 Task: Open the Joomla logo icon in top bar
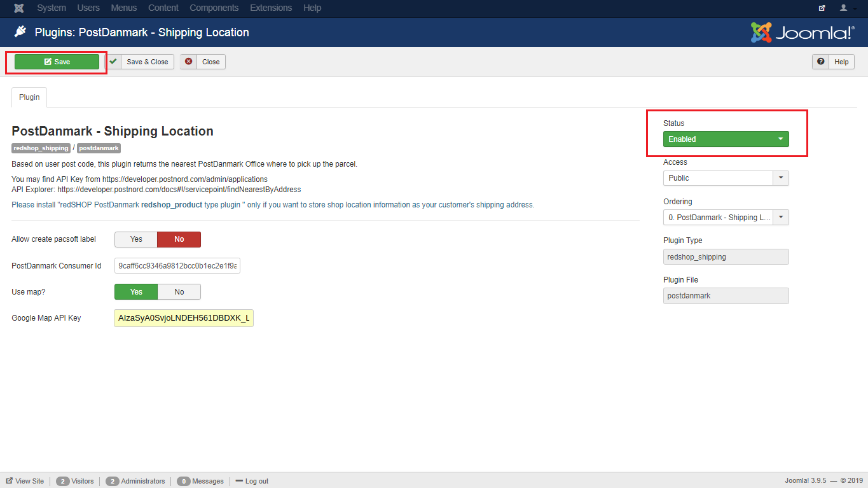coord(19,8)
